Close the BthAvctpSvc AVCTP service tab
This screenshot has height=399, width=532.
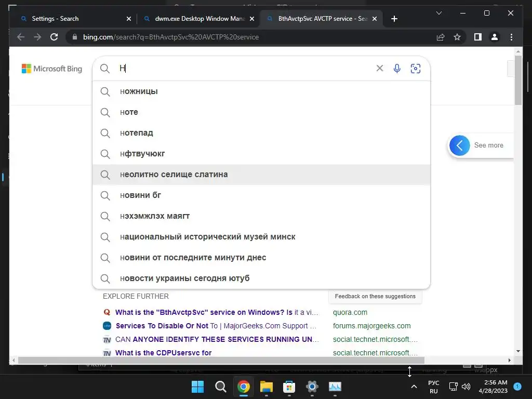click(x=375, y=19)
